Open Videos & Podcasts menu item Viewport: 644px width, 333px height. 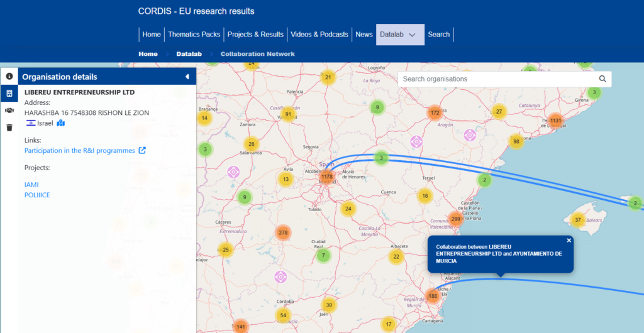tap(319, 35)
